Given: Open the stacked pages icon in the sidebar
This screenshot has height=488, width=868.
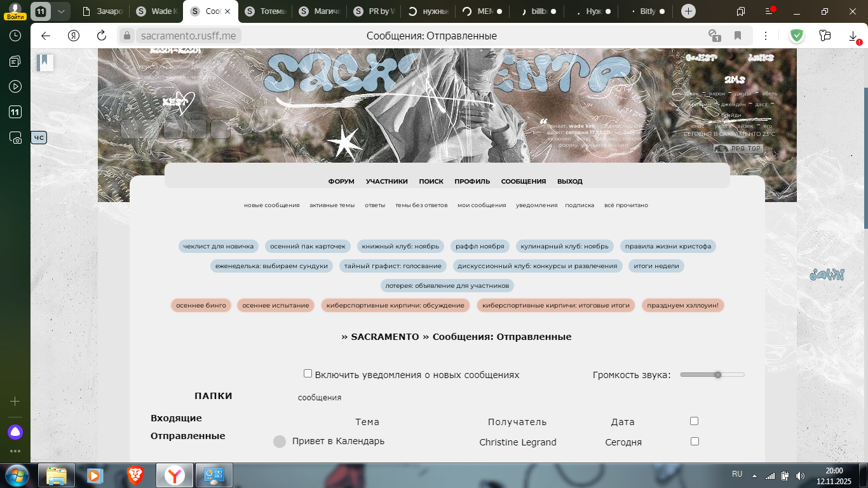Looking at the screenshot, I should point(15,61).
